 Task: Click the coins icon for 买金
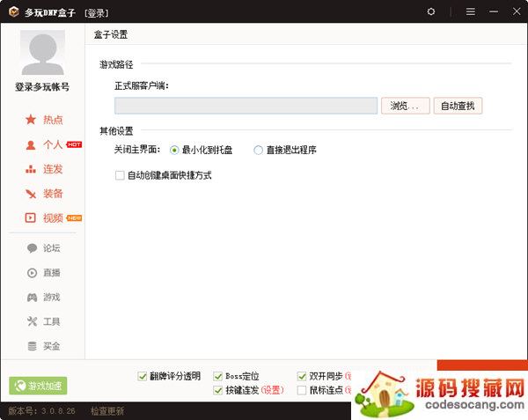pos(32,346)
